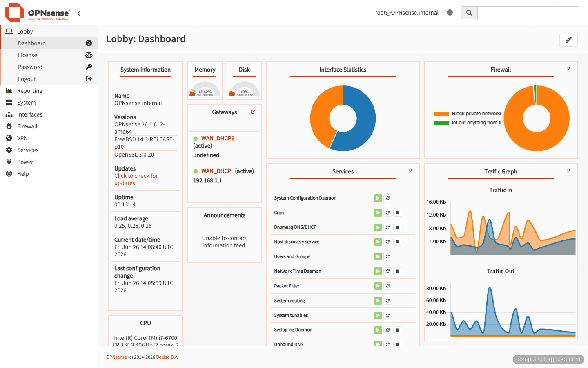Screen dimensions: 588x368
Task: Open the Deciso B.V. footer link
Action: [x=167, y=357]
